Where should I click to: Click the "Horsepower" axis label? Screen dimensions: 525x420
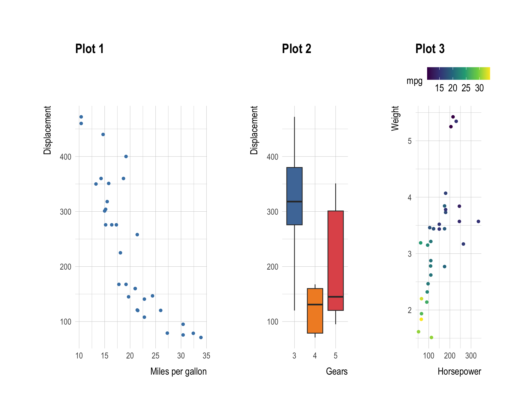[459, 371]
